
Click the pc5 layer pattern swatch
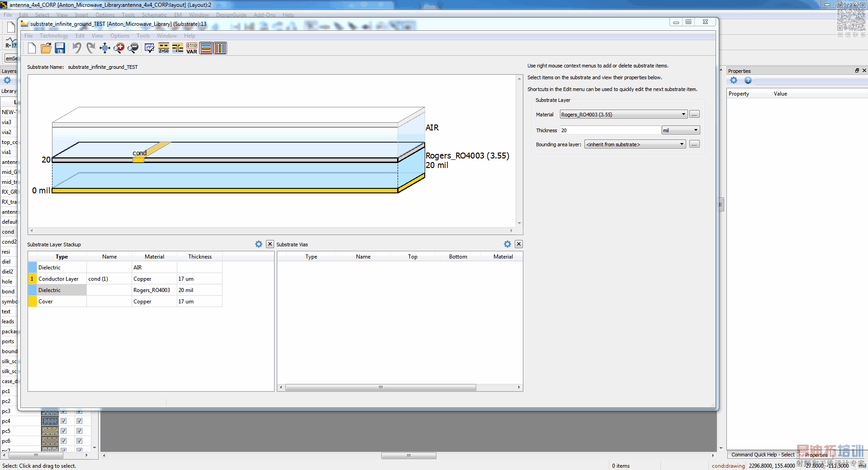point(50,431)
